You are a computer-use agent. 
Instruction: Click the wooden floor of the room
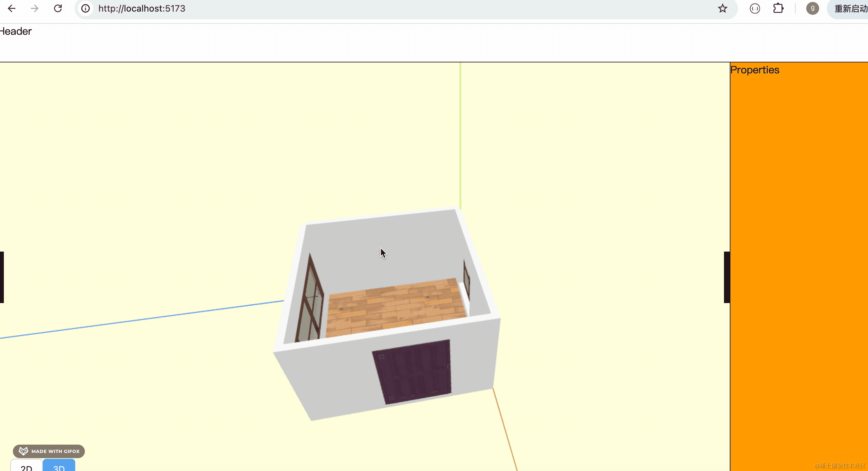(396, 307)
